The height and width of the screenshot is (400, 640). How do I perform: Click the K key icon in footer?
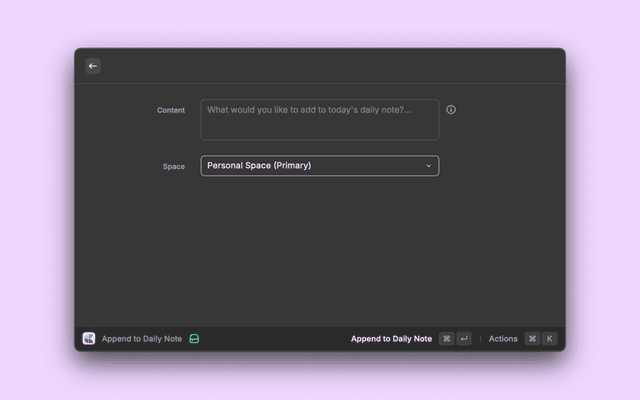[549, 339]
